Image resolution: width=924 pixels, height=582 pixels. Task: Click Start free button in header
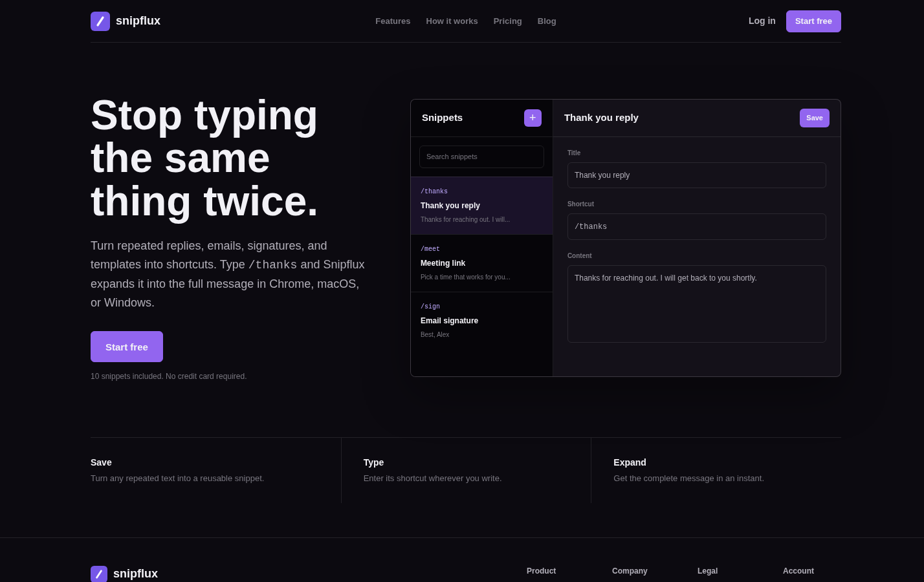tap(813, 21)
